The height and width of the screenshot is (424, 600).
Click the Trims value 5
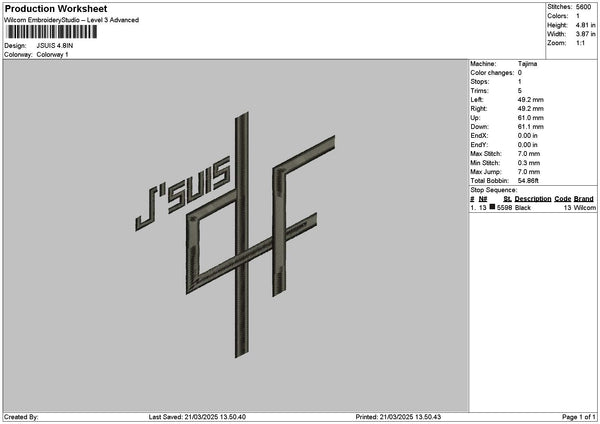[x=520, y=91]
